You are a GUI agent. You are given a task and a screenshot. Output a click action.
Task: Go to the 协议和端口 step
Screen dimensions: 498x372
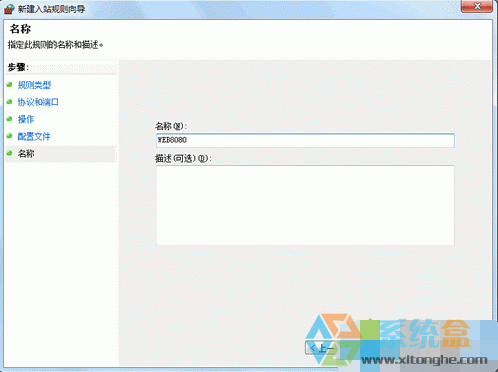pos(38,102)
